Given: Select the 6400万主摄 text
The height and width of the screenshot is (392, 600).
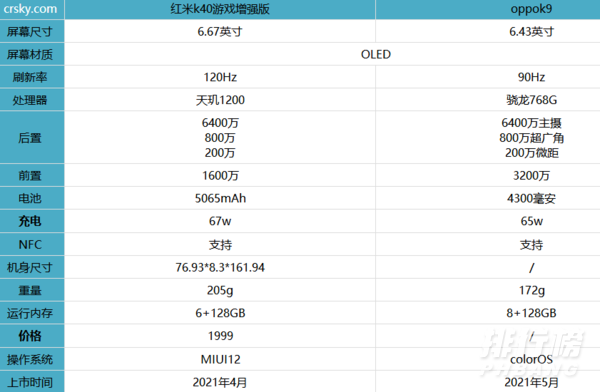Looking at the screenshot, I should 532,123.
